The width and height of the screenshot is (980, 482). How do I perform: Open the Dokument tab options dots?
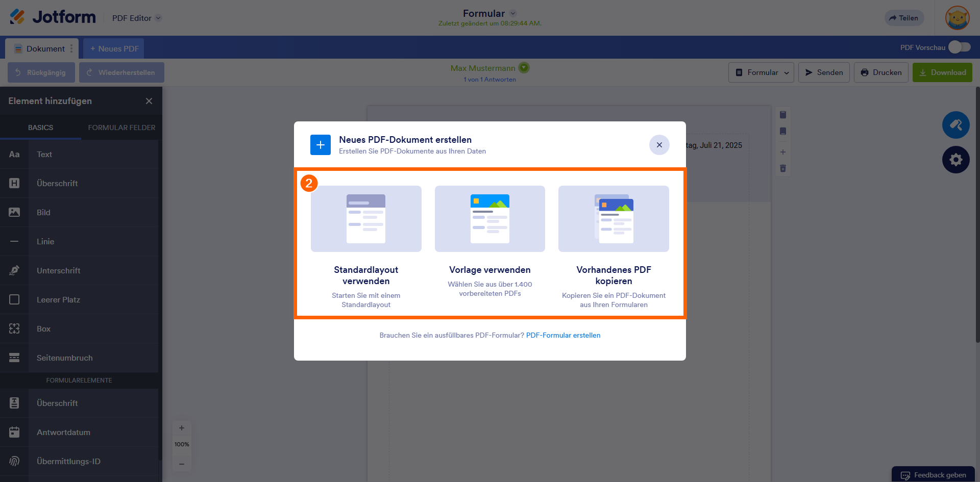[71, 48]
